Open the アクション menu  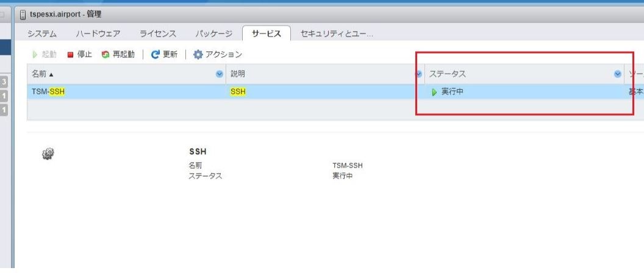(218, 55)
